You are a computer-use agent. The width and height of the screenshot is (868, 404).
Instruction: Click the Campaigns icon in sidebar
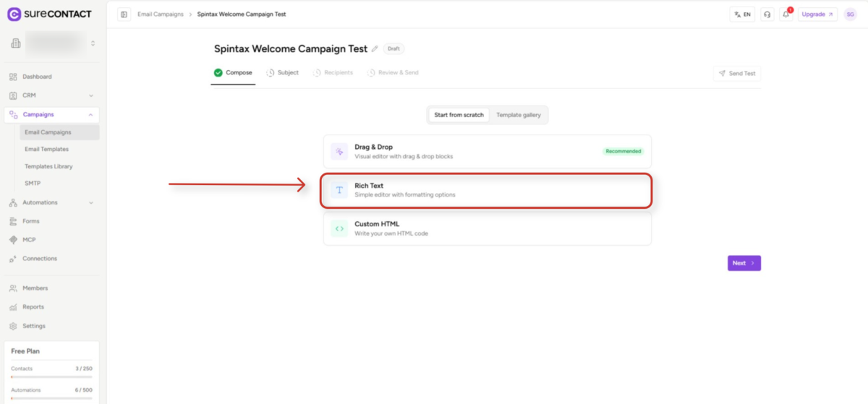[x=13, y=114]
